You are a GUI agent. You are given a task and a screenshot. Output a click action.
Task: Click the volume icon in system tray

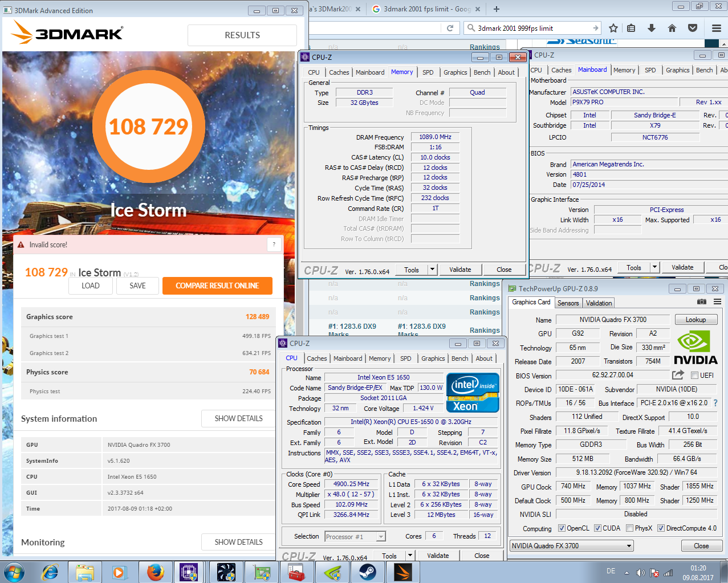[640, 573]
